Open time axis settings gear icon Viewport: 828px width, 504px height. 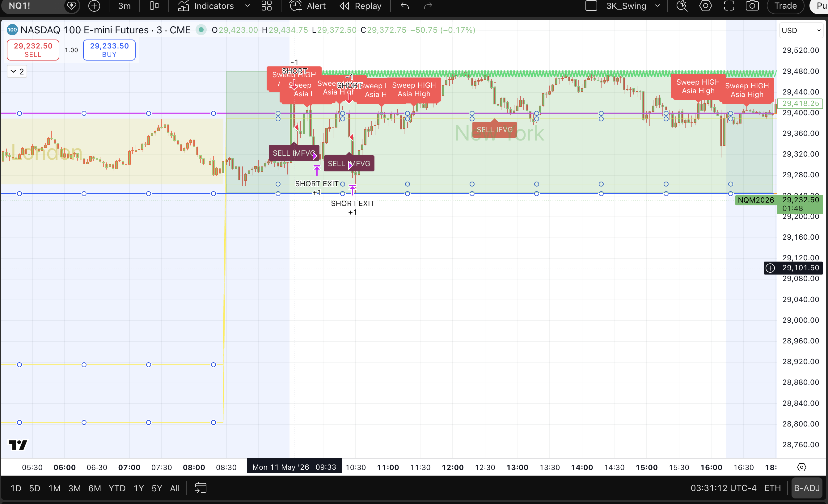tap(801, 467)
